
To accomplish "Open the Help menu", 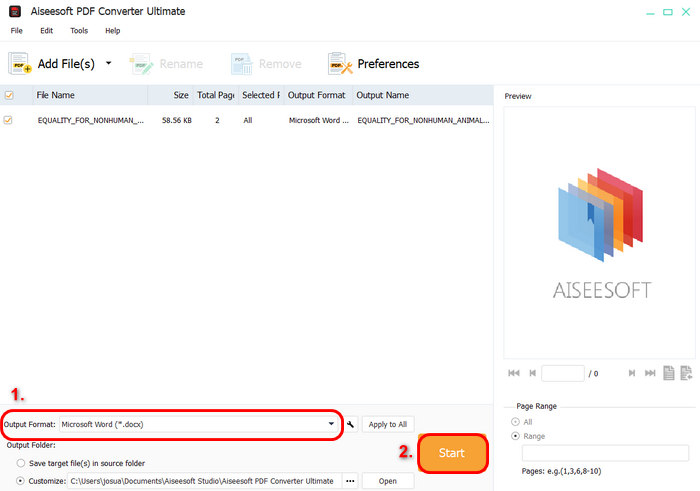I will coord(112,30).
